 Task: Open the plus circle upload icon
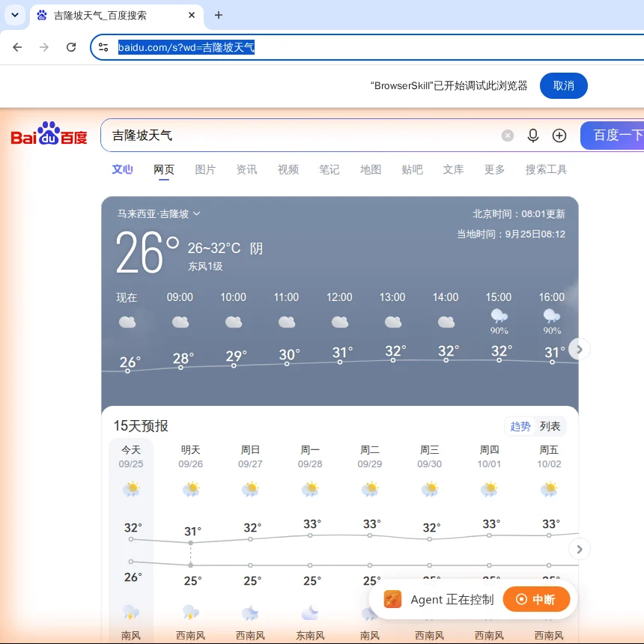click(559, 136)
